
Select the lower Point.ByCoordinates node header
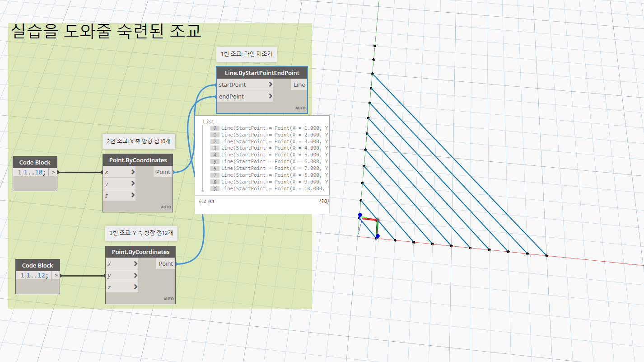coord(140,252)
